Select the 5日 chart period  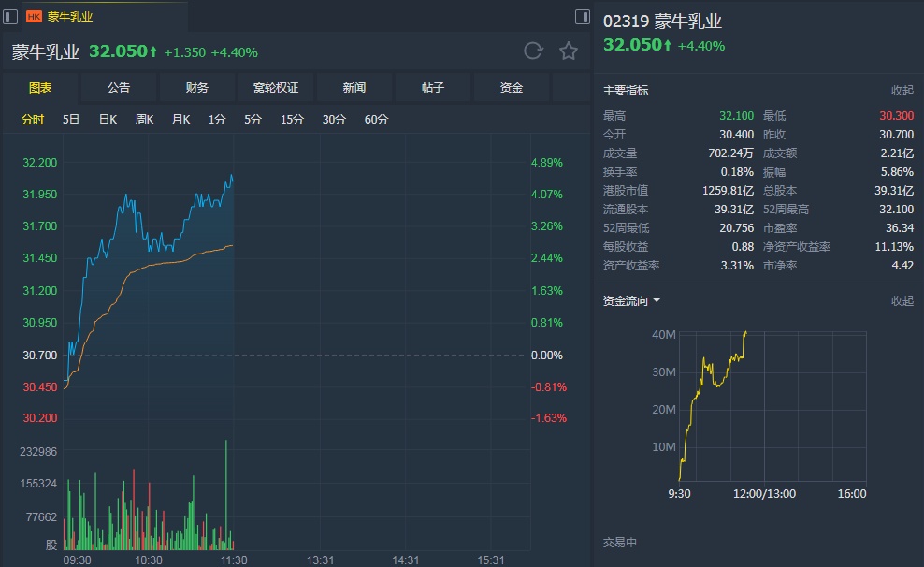coord(71,120)
